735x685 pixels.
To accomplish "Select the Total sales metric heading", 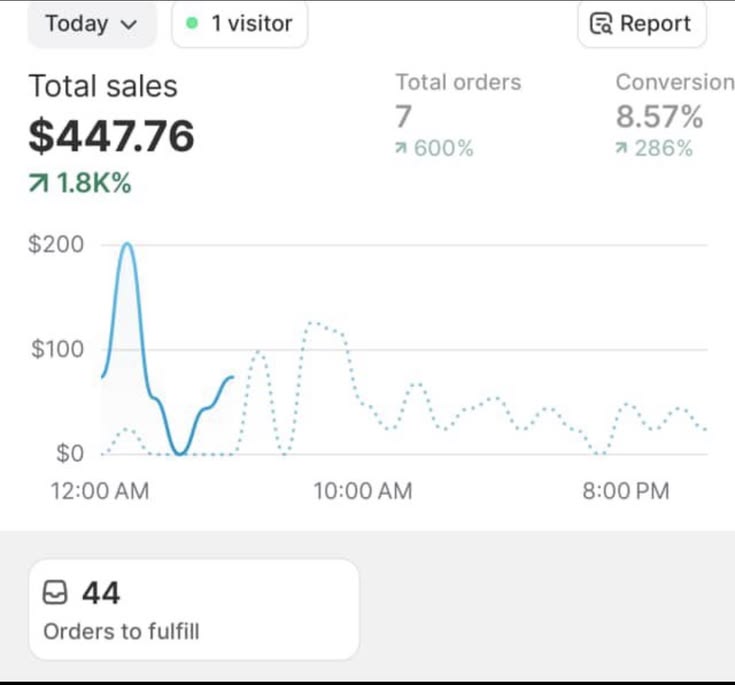I will 103,86.
